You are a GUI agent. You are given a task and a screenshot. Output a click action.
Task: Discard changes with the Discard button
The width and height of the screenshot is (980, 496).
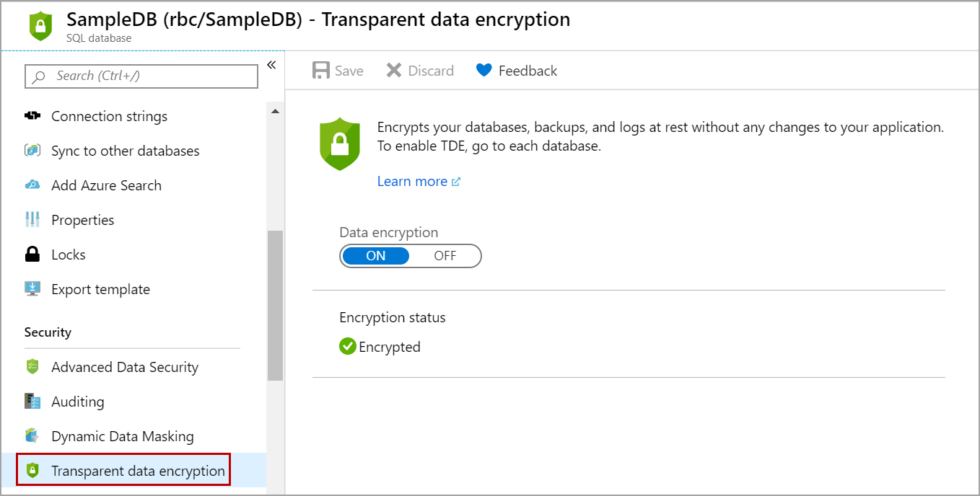[420, 71]
